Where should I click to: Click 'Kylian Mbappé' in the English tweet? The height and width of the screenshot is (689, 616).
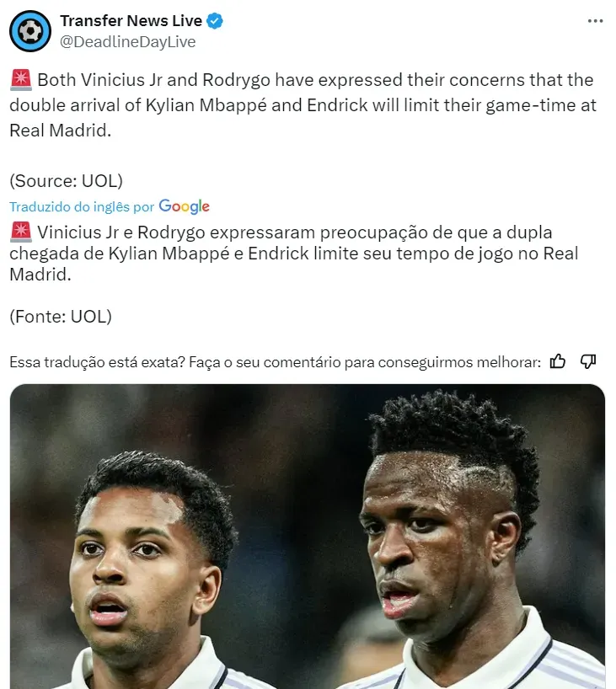point(206,105)
